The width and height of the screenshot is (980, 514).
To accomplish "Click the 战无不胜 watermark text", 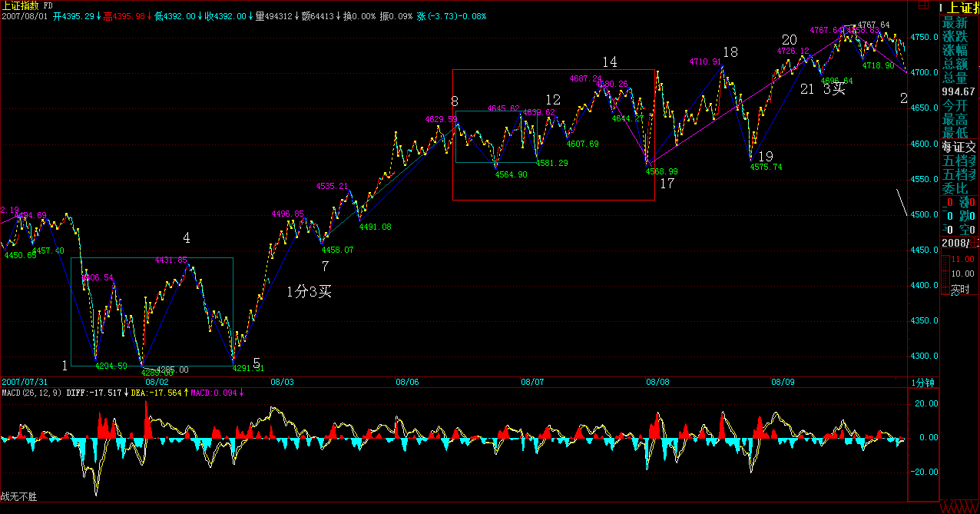I will [18, 498].
